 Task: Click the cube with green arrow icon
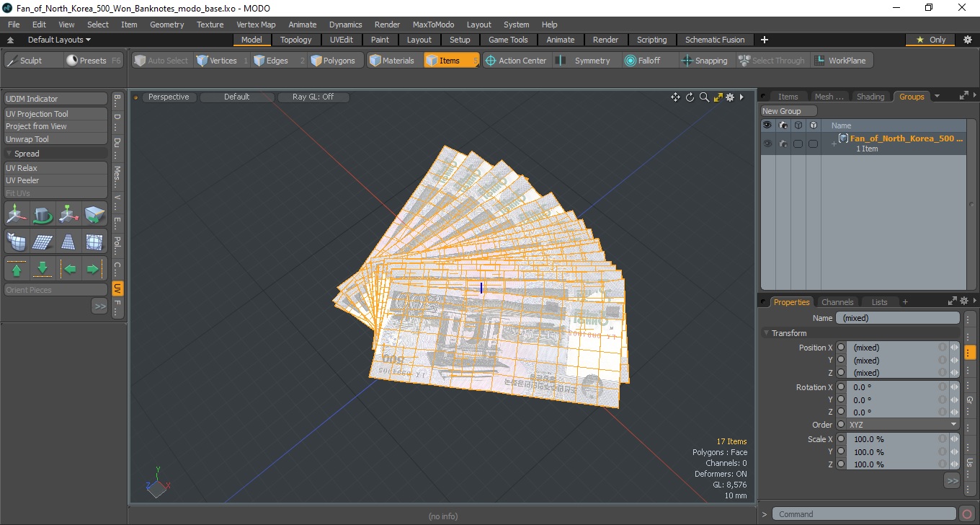(94, 214)
